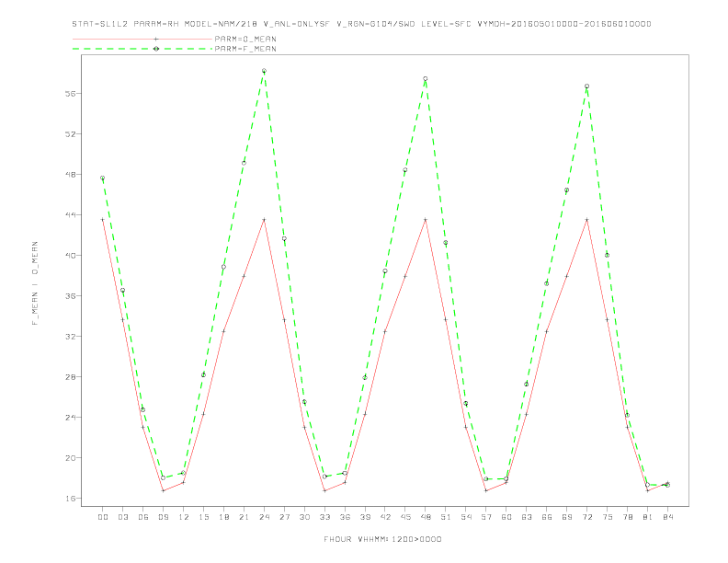Click the x-axis tick label 54
Screen dimensions: 728x563
point(466,517)
